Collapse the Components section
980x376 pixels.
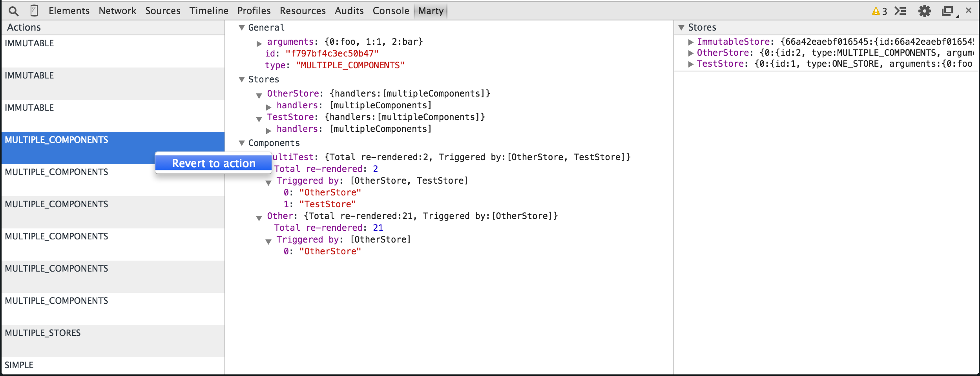[242, 143]
